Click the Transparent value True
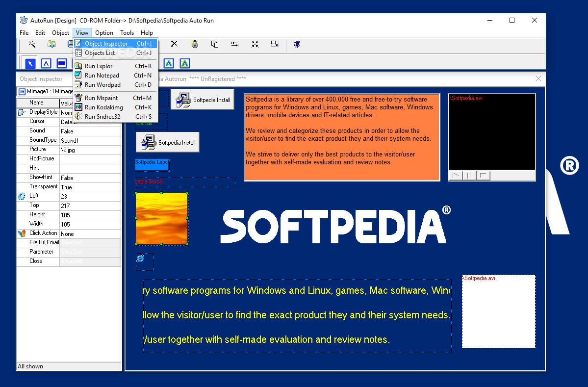 (x=90, y=187)
